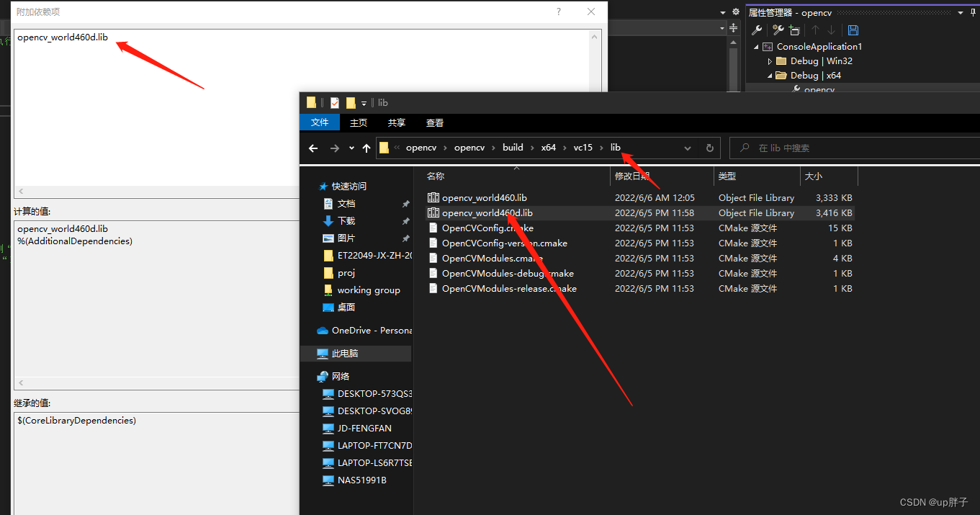This screenshot has width=980, height=515.
Task: Click the Properties icon in the quick access toolbar
Action: click(x=334, y=102)
